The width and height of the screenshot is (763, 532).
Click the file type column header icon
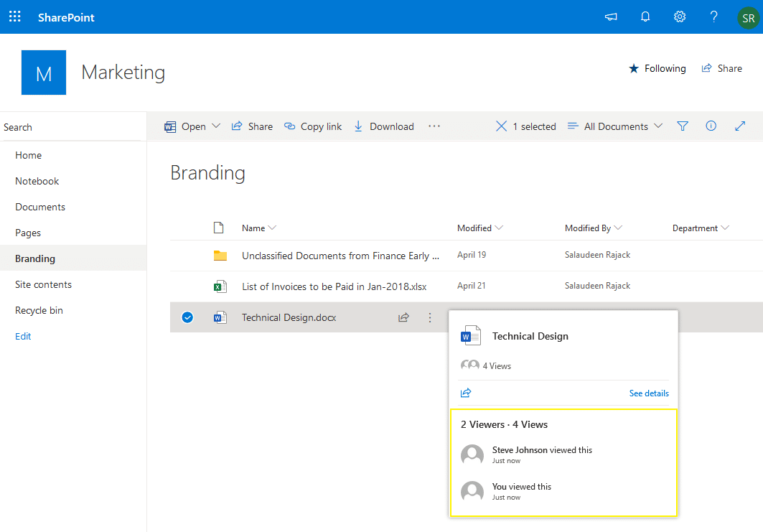218,228
